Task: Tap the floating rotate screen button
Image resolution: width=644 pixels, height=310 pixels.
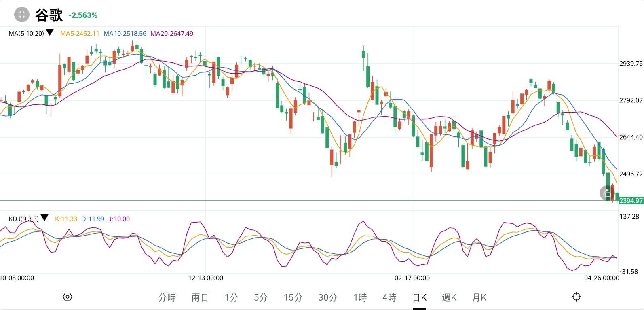Action: (x=607, y=193)
